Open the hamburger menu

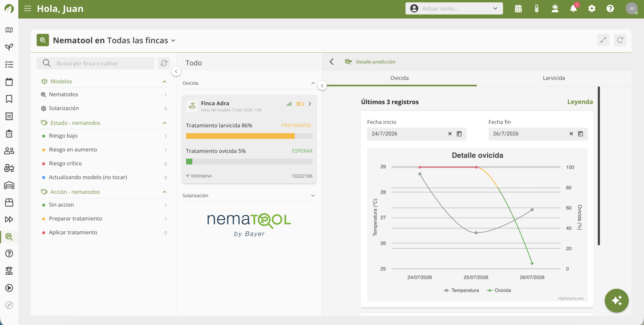tap(27, 9)
